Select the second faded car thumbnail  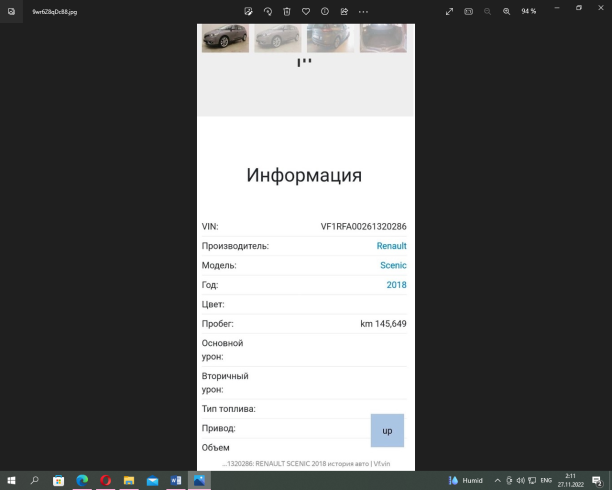[x=278, y=38]
